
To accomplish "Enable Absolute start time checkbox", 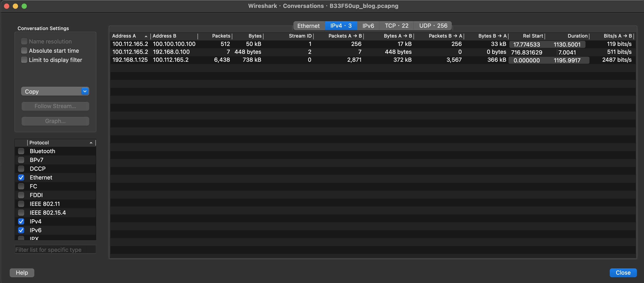I will coord(24,51).
